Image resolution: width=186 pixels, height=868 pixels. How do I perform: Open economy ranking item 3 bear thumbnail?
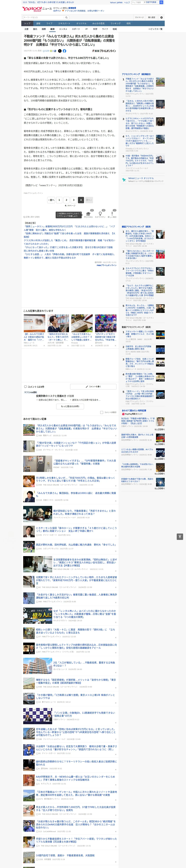[160, 122]
